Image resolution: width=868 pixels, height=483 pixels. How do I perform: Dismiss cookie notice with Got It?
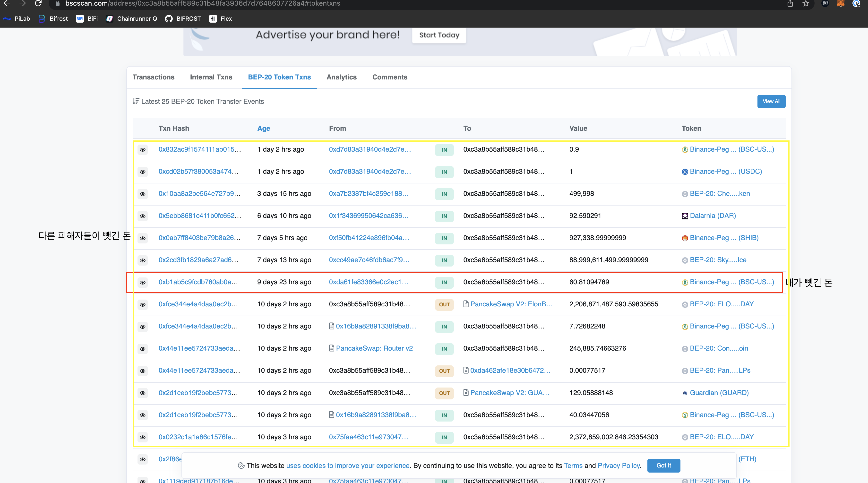663,466
